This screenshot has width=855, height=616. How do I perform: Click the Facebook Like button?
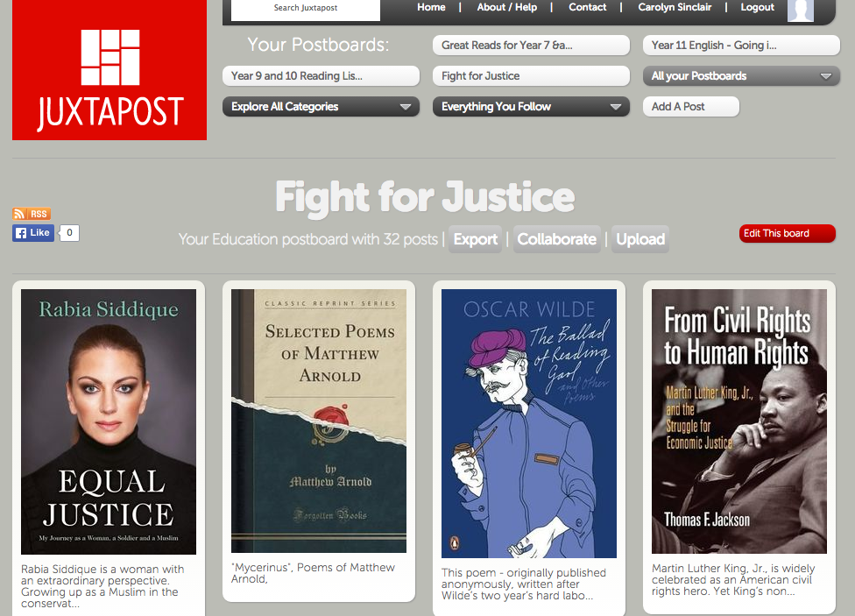(33, 233)
